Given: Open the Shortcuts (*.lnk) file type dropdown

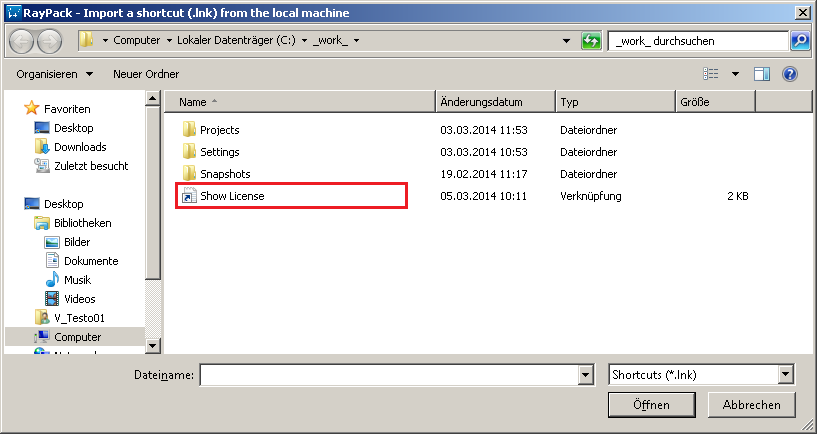Looking at the screenshot, I should [x=785, y=374].
